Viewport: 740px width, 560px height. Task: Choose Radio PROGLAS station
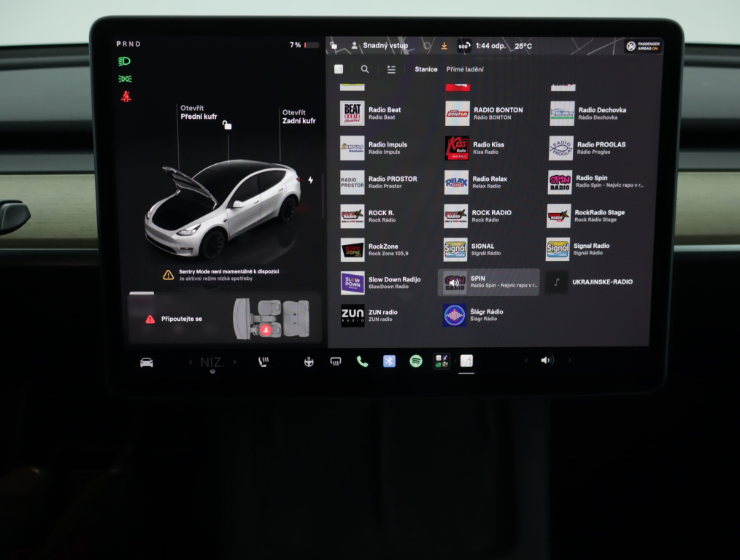(x=595, y=148)
